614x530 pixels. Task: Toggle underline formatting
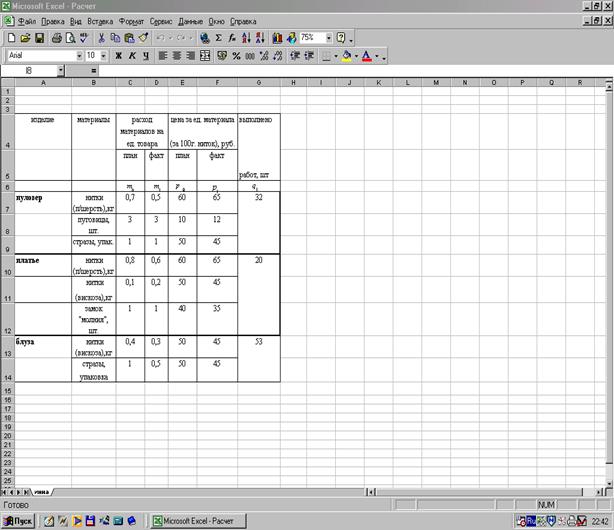point(144,56)
